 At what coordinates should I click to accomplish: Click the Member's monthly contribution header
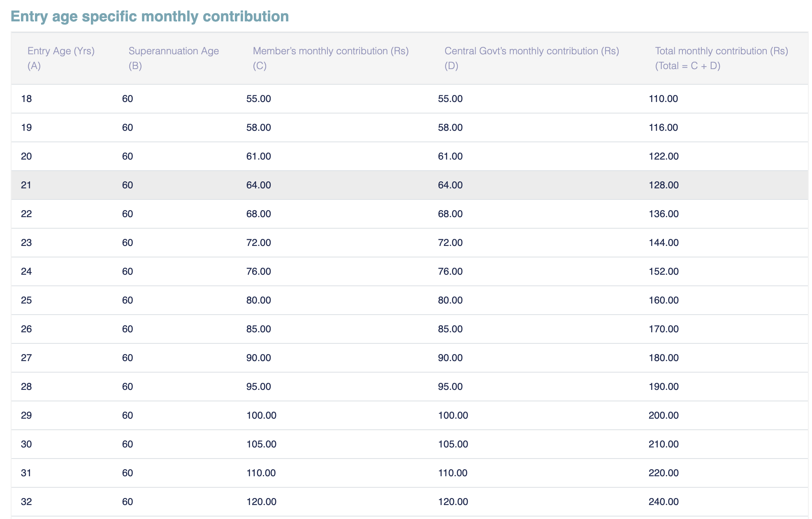330,58
